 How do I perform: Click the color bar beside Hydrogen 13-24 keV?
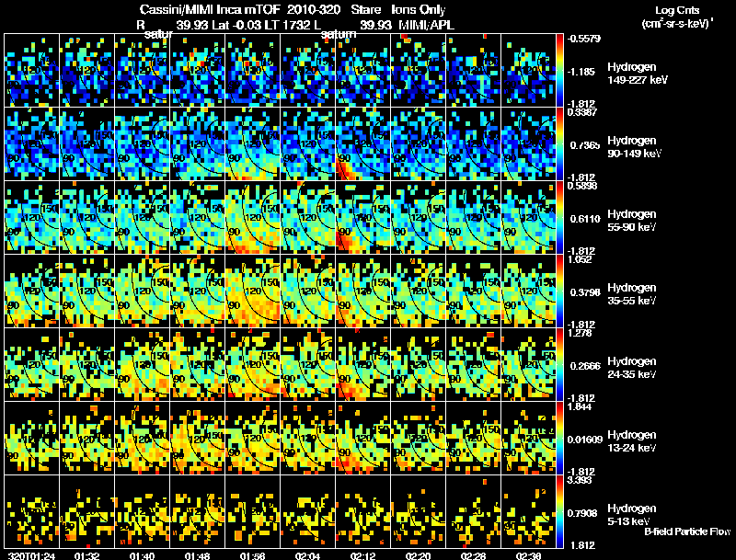559,438
